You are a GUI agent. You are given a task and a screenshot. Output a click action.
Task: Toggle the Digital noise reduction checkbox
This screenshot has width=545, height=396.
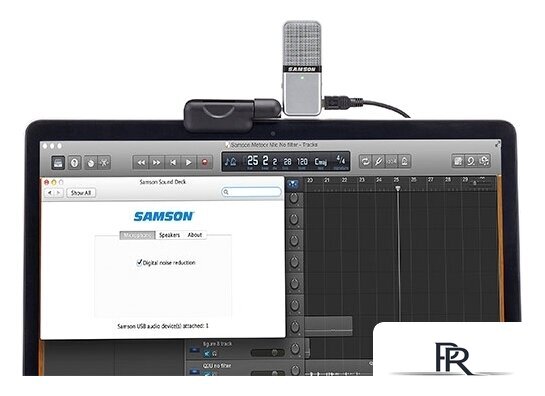click(140, 262)
